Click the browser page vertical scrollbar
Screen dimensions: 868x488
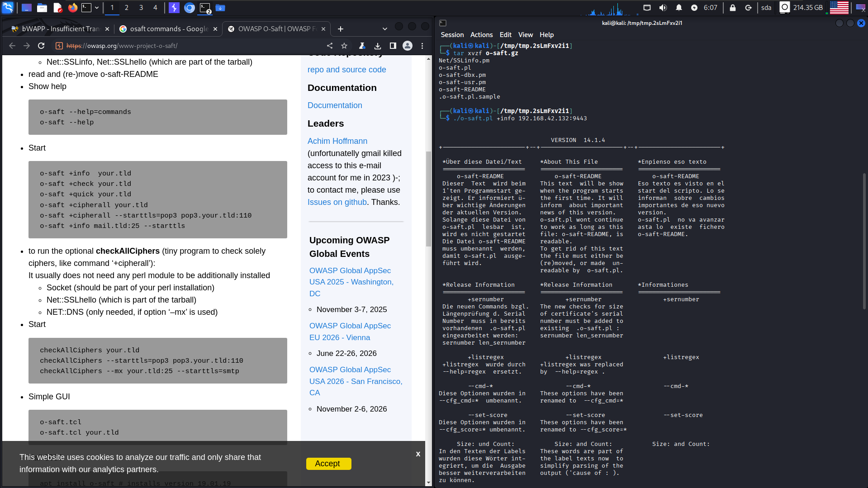click(x=428, y=199)
